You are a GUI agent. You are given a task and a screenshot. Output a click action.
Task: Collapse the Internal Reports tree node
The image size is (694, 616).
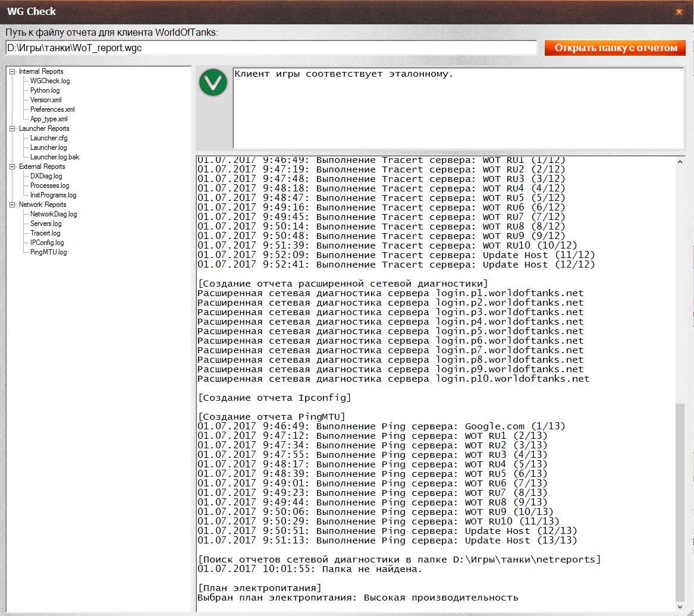point(12,71)
